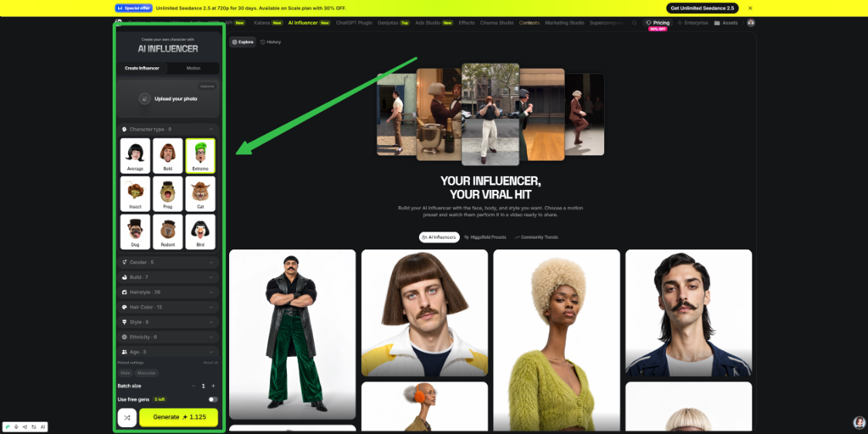Open the search magnifier in top navigation

tap(634, 22)
